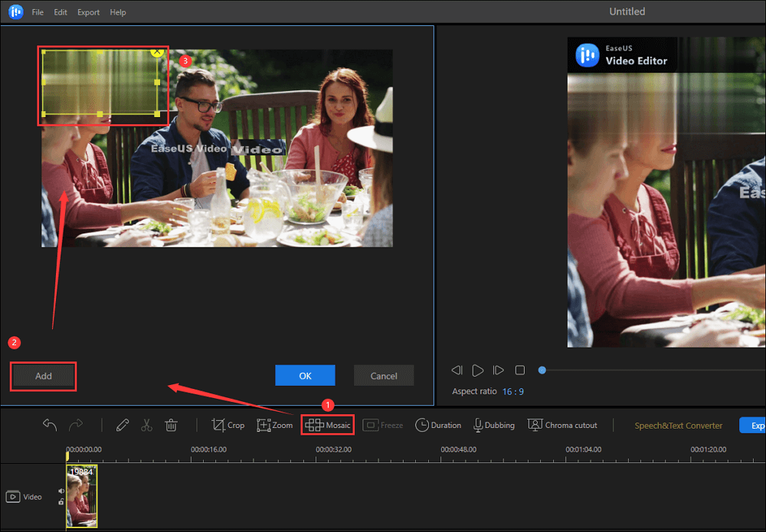This screenshot has width=766, height=532.
Task: Confirm the mosaic with OK
Action: (305, 376)
